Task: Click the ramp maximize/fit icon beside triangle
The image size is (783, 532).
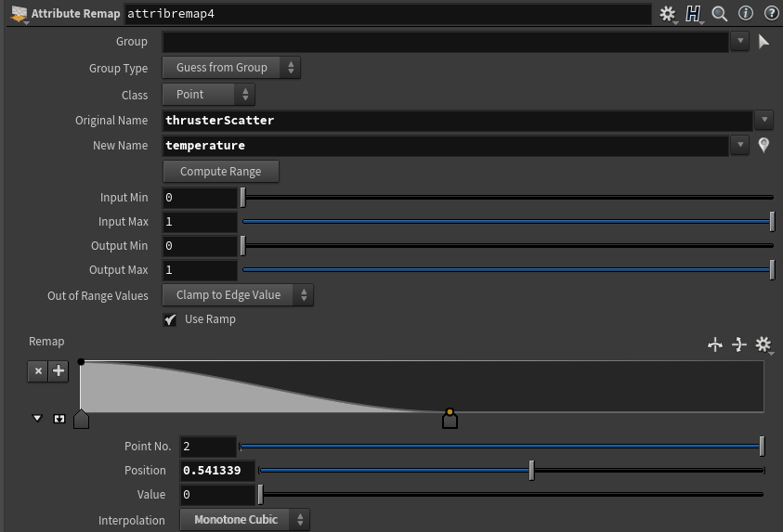Action: pyautogui.click(x=59, y=419)
